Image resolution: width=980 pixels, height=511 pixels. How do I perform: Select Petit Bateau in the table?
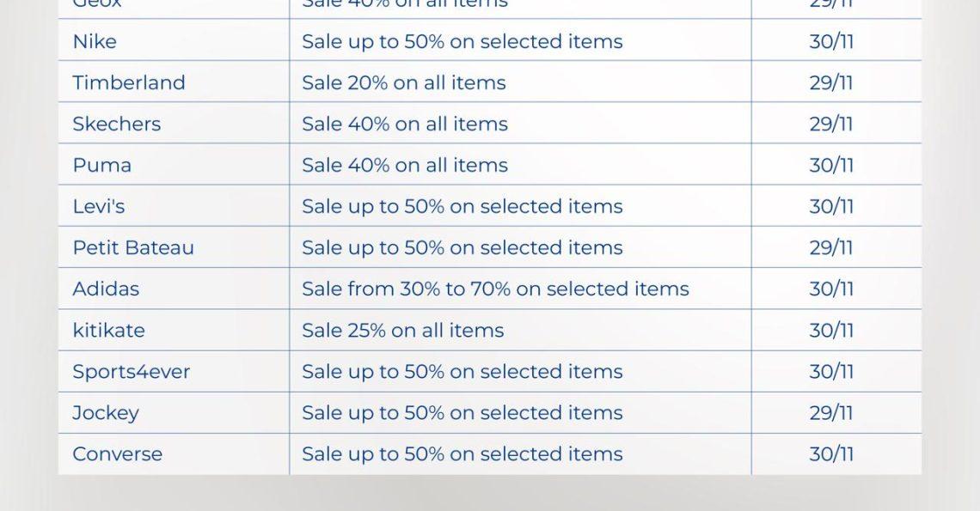[133, 247]
